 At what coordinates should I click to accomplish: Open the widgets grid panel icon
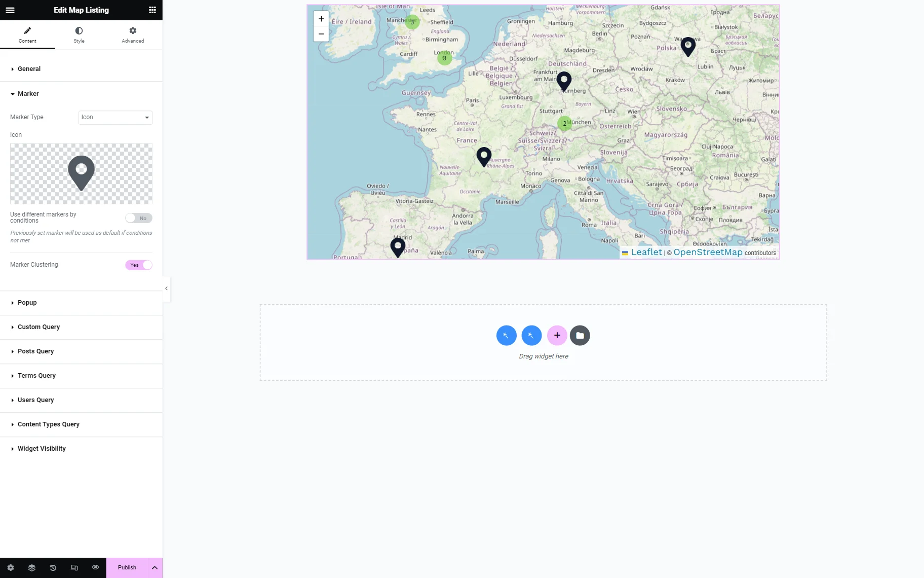click(x=152, y=10)
